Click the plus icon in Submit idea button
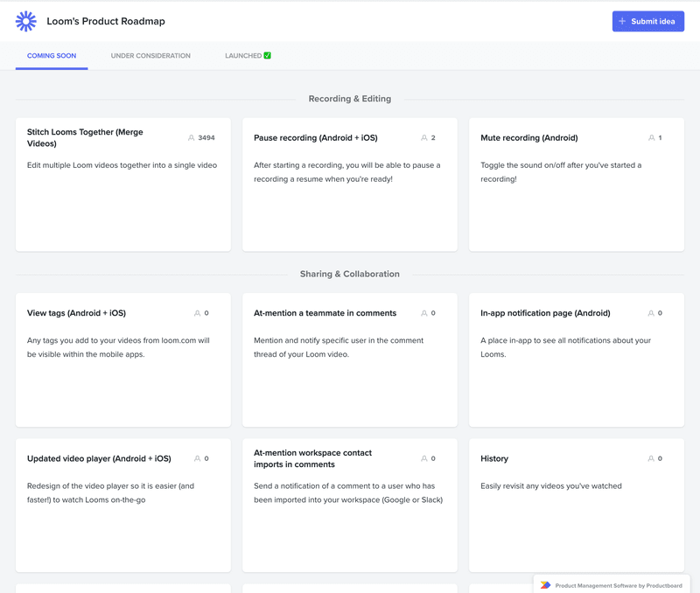The width and height of the screenshot is (700, 593). [x=622, y=21]
